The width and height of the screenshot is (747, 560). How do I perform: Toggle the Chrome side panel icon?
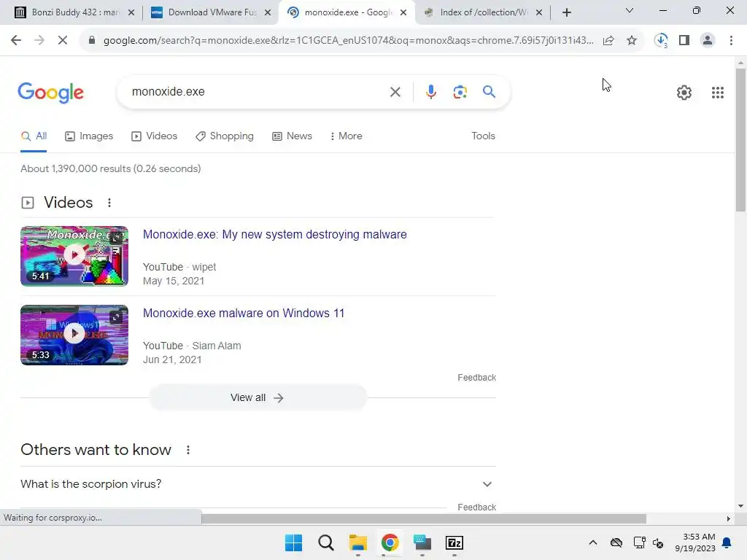684,41
